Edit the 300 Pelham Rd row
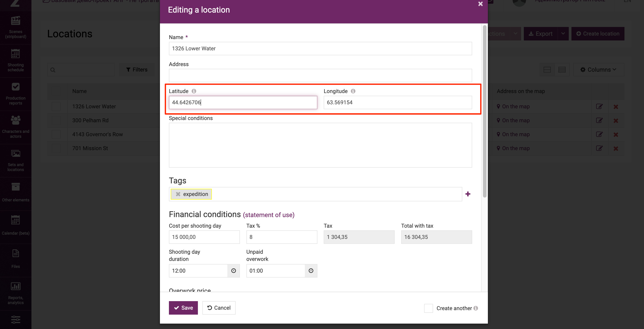644x329 pixels. (x=599, y=121)
